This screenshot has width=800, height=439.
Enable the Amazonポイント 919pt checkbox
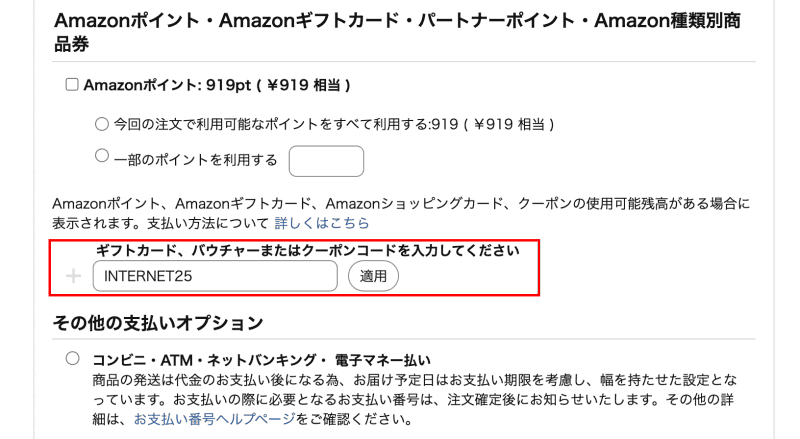pos(71,85)
